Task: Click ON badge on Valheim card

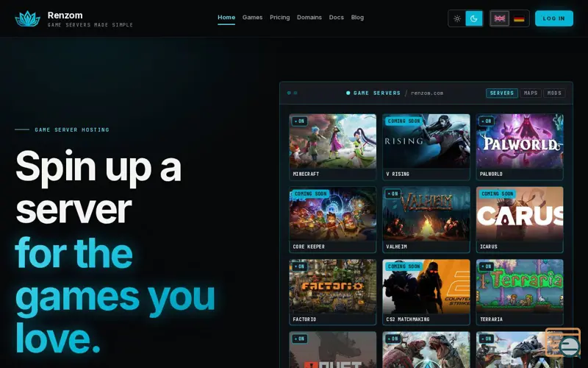Action: (393, 194)
